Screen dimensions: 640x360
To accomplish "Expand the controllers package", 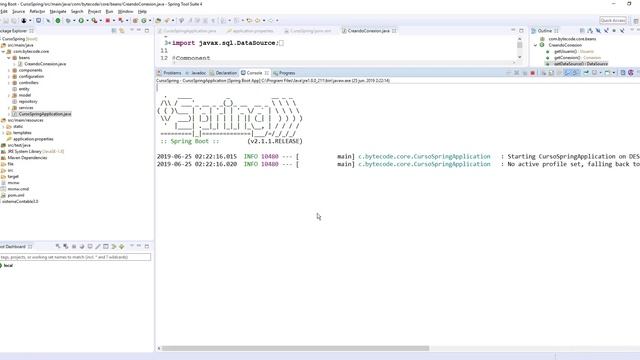I will [9, 82].
